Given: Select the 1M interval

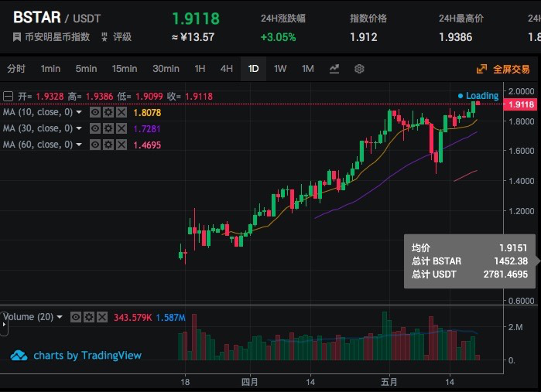Looking at the screenshot, I should coord(308,69).
